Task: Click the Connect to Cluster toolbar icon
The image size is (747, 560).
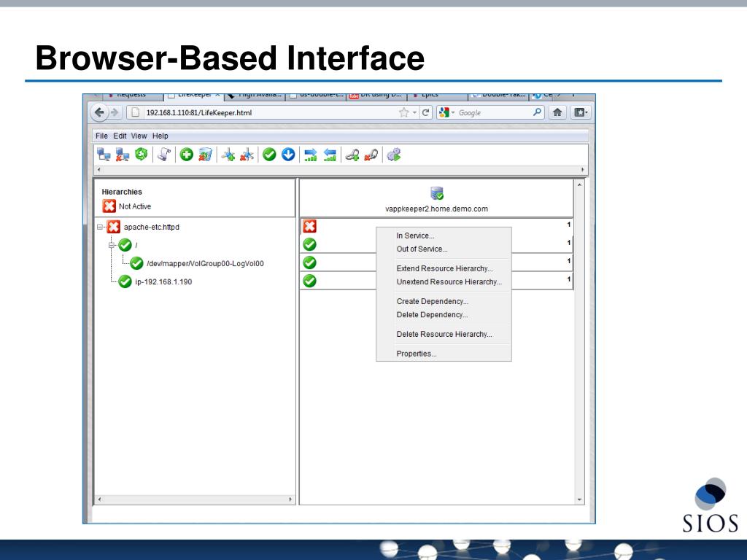Action: pyautogui.click(x=104, y=154)
